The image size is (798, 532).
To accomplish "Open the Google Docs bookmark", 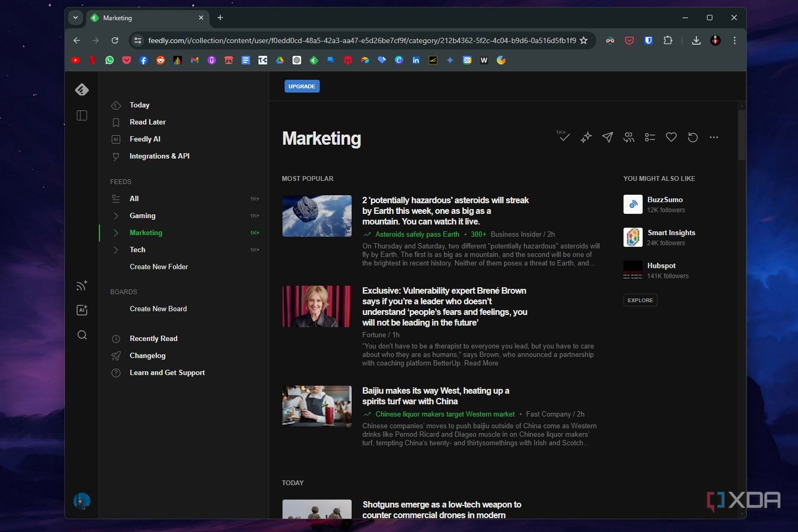I will point(246,61).
